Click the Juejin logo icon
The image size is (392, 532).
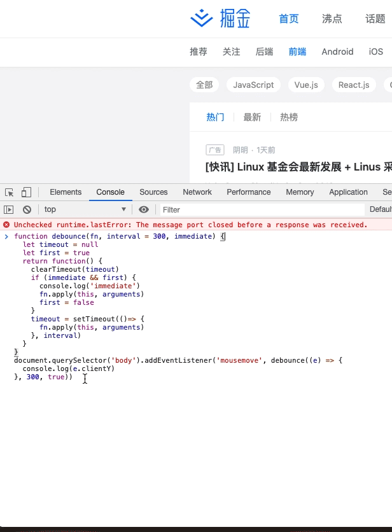201,18
